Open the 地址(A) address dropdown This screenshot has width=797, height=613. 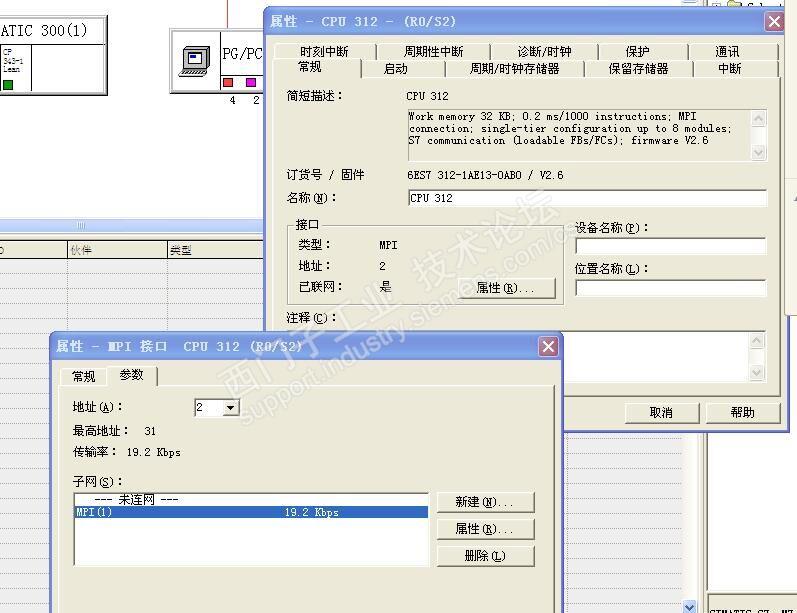coord(231,408)
